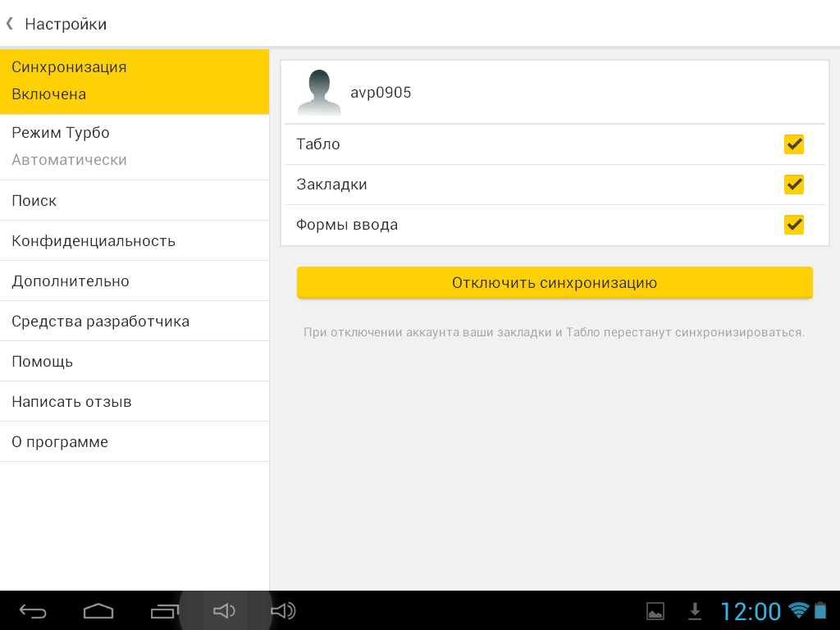Tap the volume down speaker icon
The height and width of the screenshot is (630, 840).
[224, 610]
